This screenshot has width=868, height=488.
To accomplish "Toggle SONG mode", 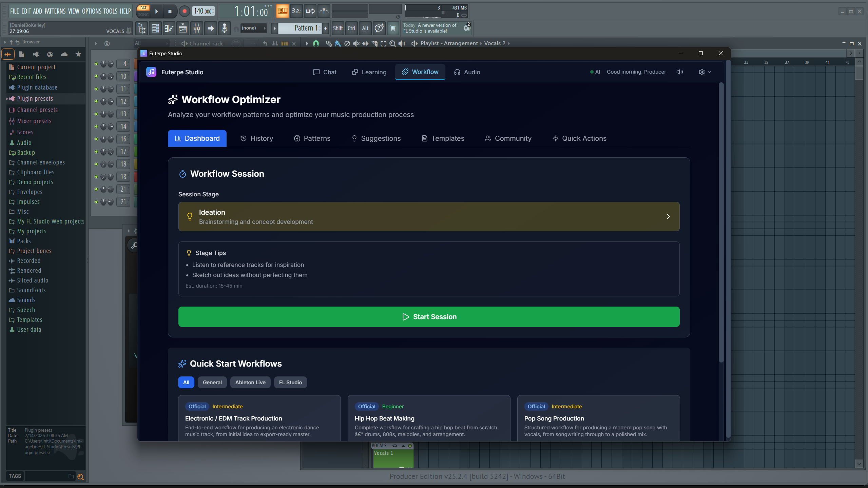I will 143,15.
